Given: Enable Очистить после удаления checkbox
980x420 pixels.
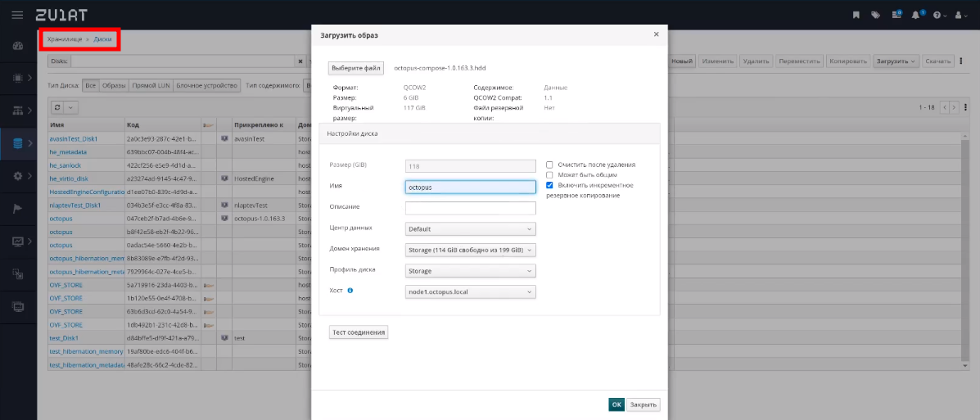Looking at the screenshot, I should (549, 165).
